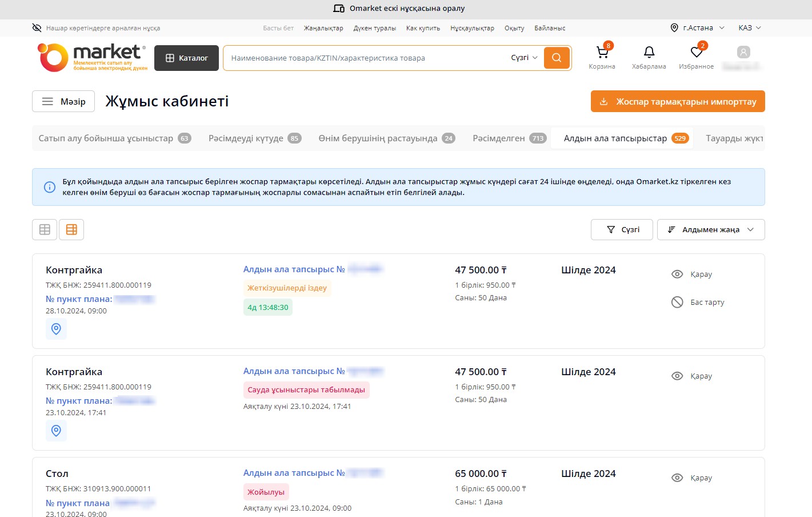Click location pin on second Контргайка card
Image resolution: width=812 pixels, height=517 pixels.
click(56, 431)
